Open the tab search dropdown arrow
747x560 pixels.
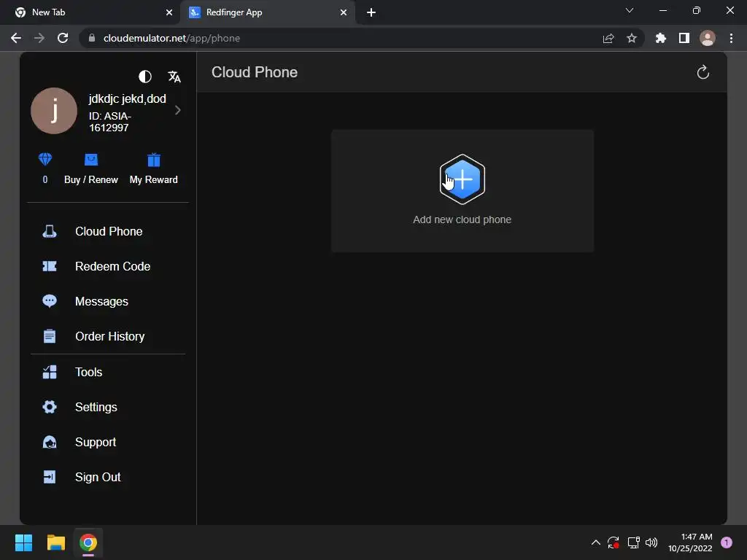pos(630,10)
